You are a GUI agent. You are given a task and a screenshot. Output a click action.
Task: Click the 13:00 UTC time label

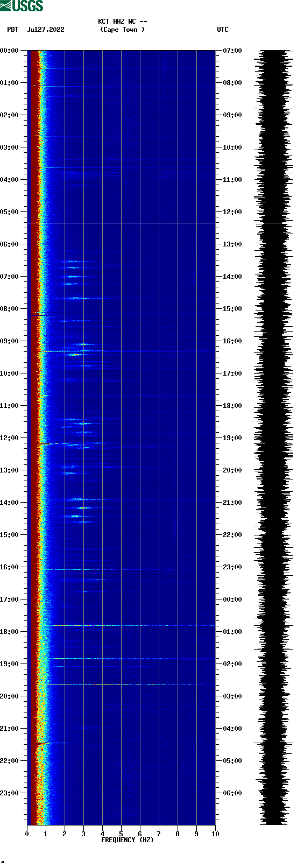click(232, 244)
